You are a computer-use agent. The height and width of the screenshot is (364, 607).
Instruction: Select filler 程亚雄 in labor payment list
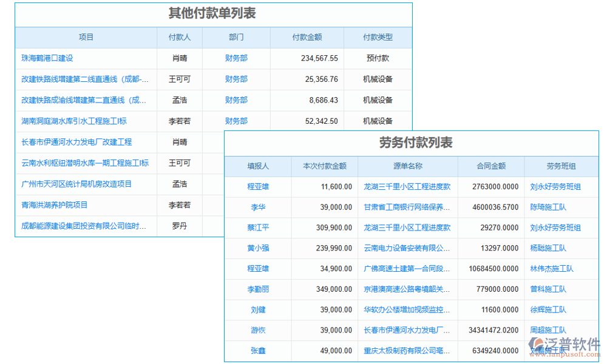coord(257,187)
